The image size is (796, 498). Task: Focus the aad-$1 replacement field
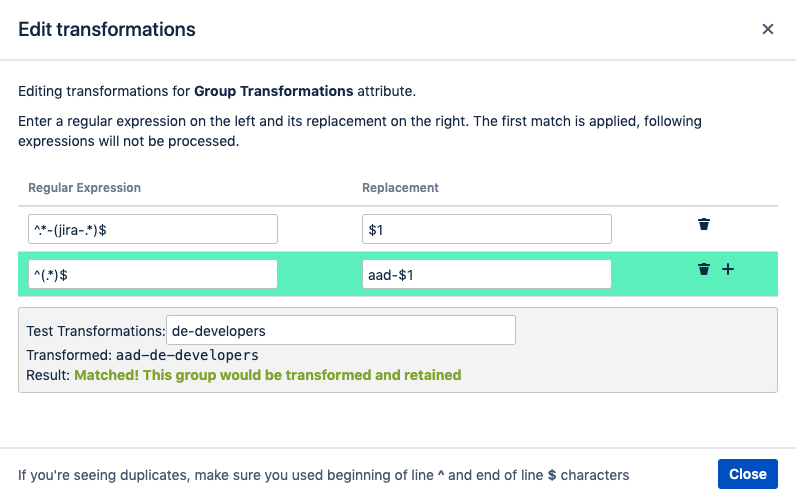point(486,274)
